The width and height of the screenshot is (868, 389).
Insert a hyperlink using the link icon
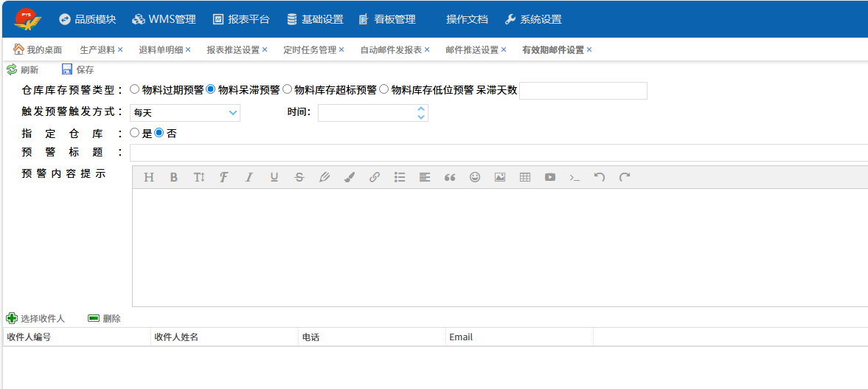[375, 177]
